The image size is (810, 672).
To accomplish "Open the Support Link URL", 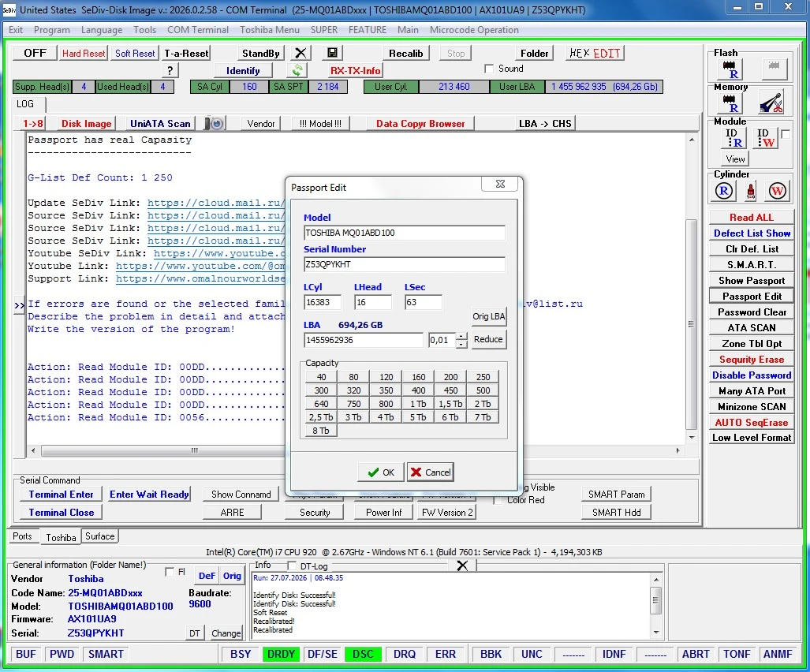I will click(200, 279).
